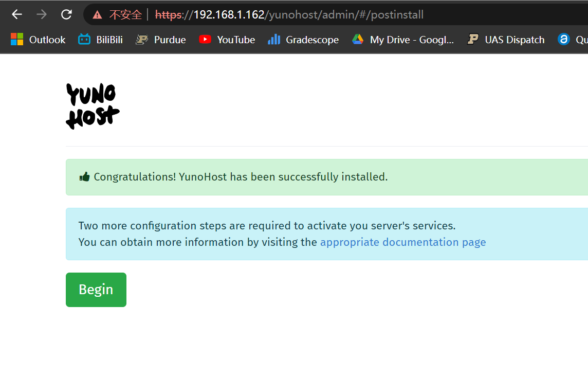Follow the appropriate documentation page link
The height and width of the screenshot is (377, 588).
pyautogui.click(x=403, y=242)
